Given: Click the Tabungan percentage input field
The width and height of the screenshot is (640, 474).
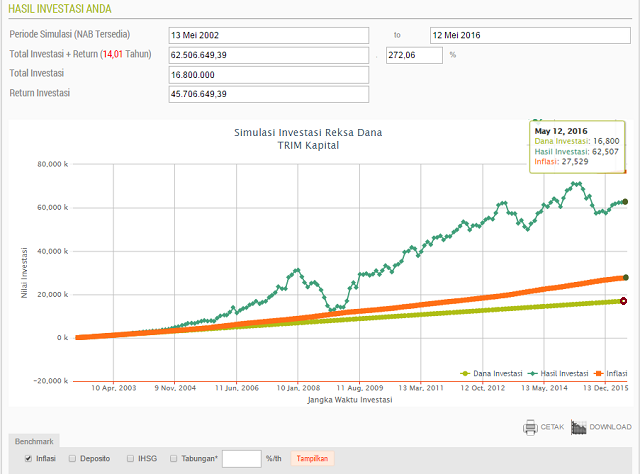Looking at the screenshot, I should (242, 459).
